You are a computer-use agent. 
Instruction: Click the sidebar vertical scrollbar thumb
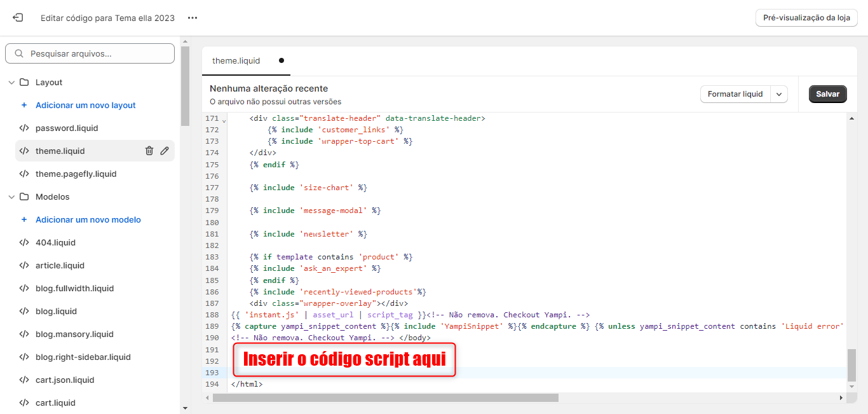coord(185,86)
